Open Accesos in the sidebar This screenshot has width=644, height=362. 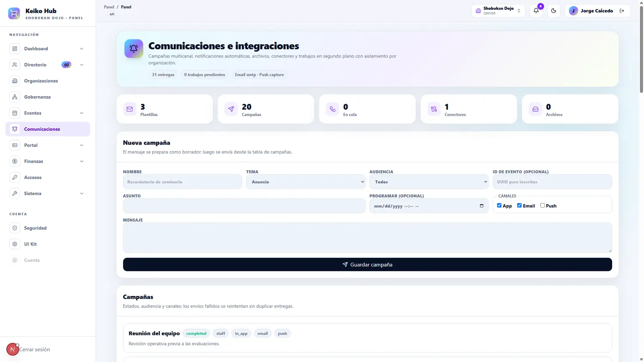(48, 178)
